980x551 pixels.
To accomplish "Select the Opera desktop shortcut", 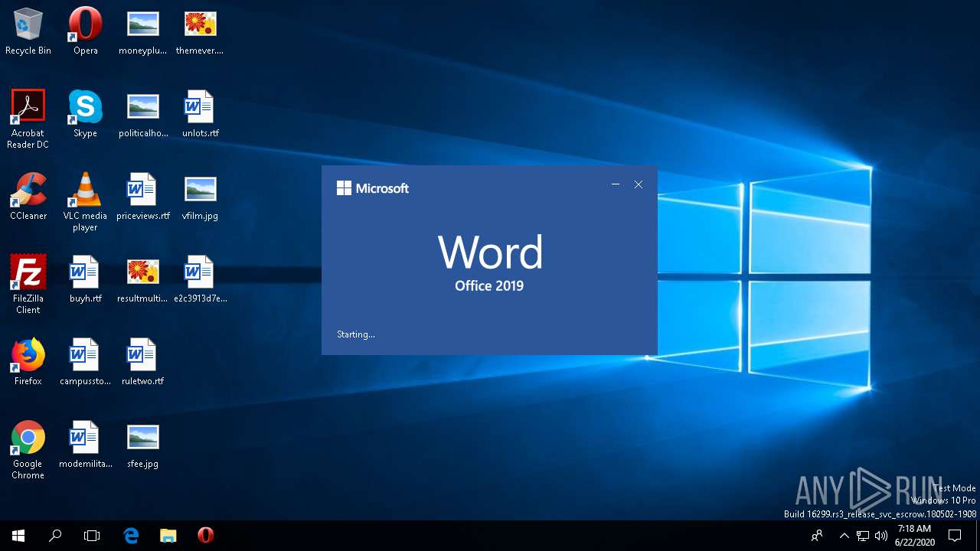I will pos(86,31).
